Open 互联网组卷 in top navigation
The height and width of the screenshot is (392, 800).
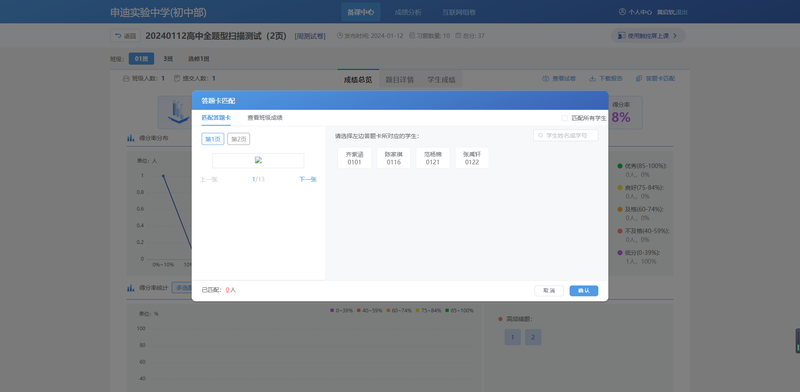[459, 12]
